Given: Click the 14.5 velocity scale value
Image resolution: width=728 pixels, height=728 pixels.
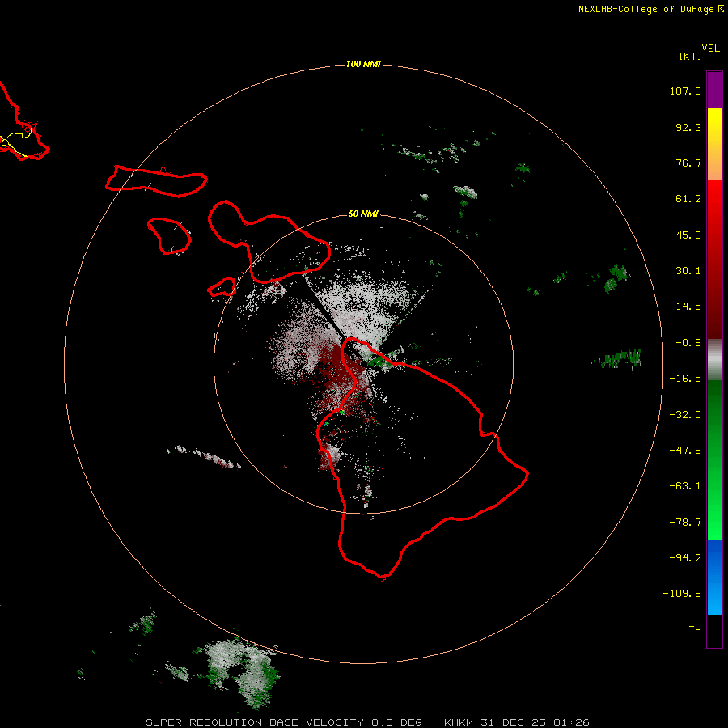Looking at the screenshot, I should [x=688, y=307].
